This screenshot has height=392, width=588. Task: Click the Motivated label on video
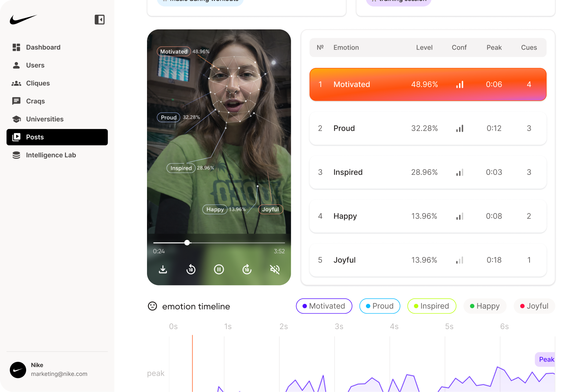click(174, 51)
